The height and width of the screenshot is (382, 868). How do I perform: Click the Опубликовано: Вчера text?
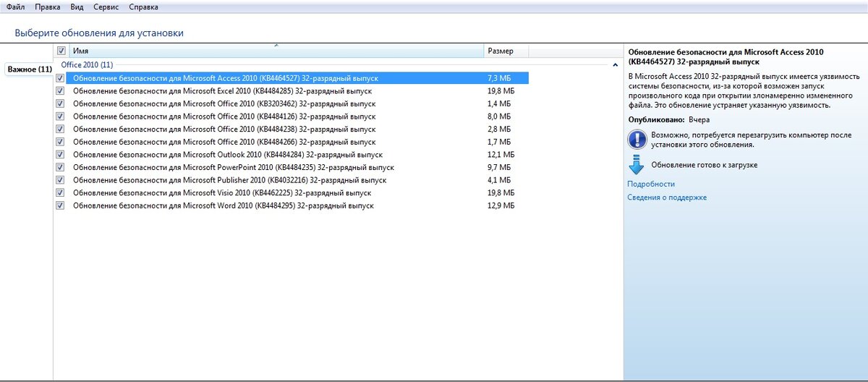pyautogui.click(x=669, y=119)
